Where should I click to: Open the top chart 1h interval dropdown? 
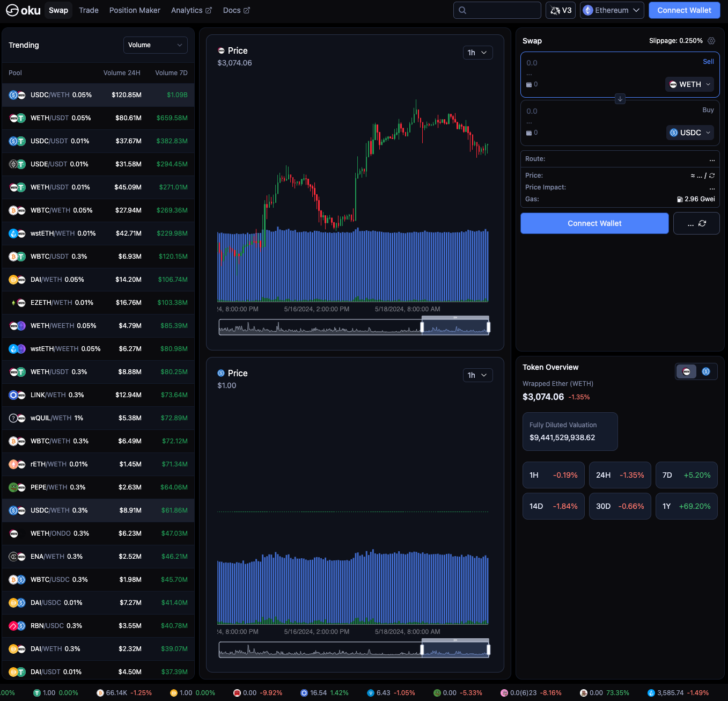(477, 53)
